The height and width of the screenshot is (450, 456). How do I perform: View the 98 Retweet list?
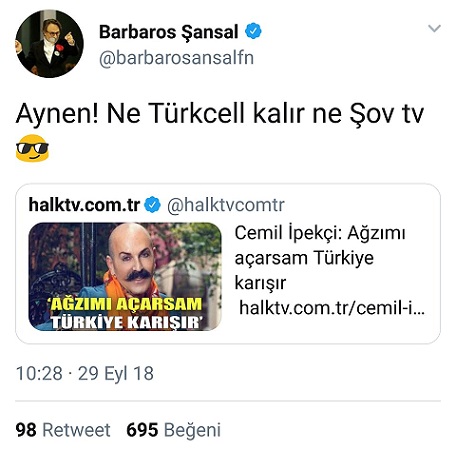(x=63, y=430)
